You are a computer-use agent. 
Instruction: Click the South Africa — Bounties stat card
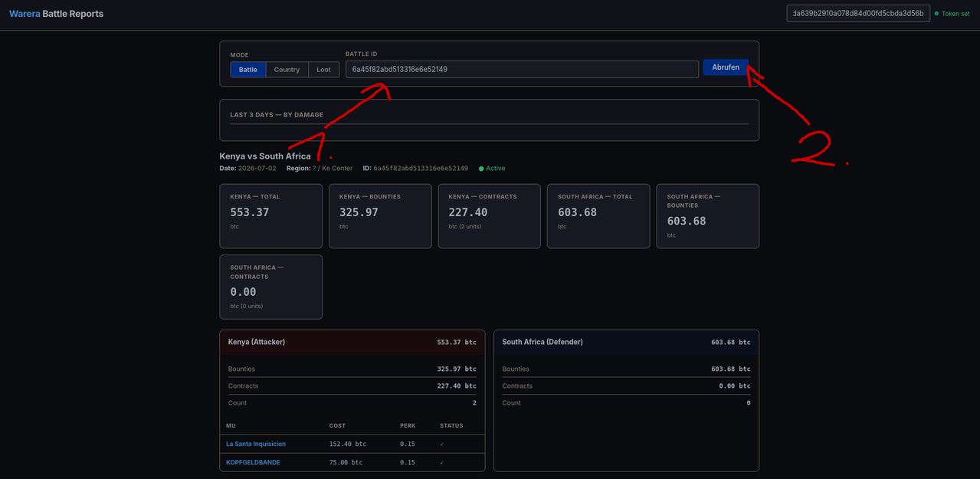[708, 216]
